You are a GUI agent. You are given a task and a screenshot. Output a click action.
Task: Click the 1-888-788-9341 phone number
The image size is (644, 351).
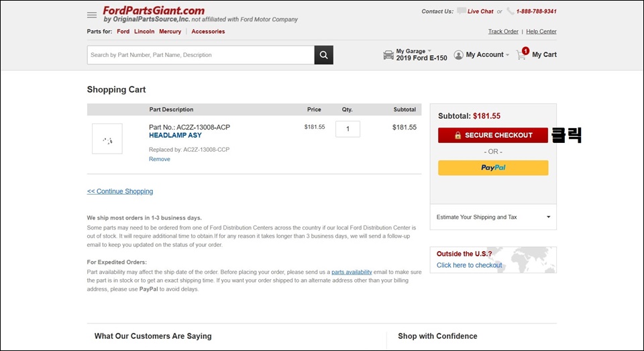537,11
